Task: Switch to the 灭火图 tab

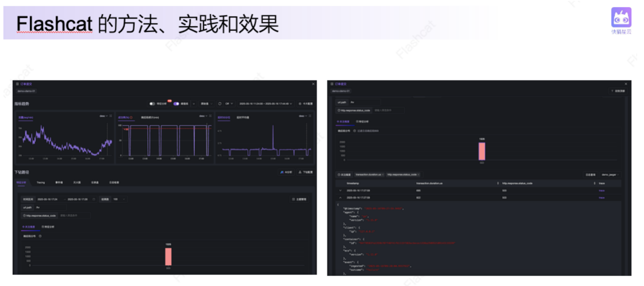Action: (x=77, y=182)
